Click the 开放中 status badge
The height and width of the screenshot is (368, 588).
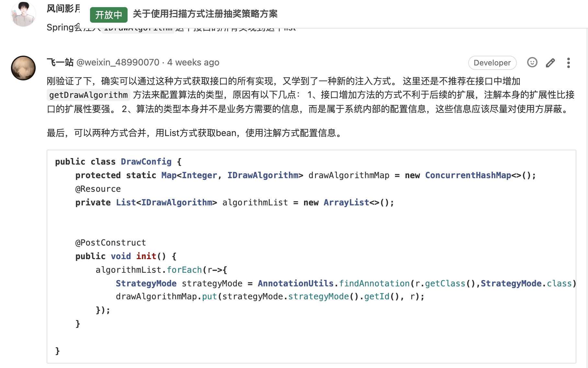(x=108, y=15)
